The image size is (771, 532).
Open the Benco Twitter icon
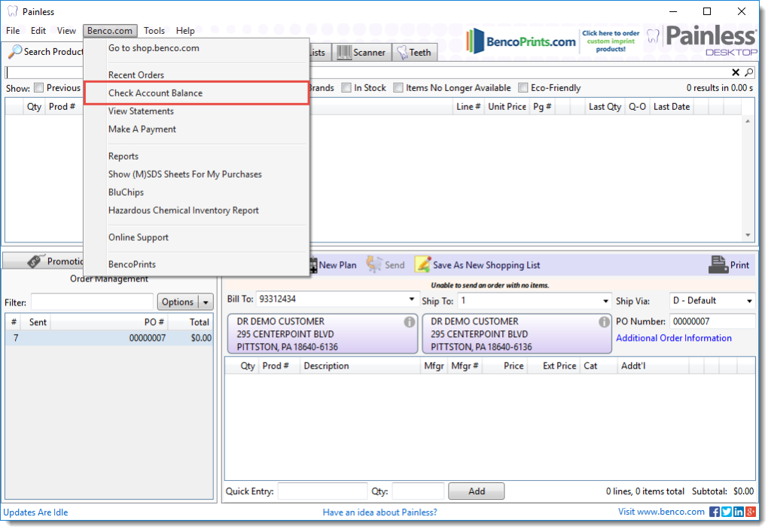point(727,512)
